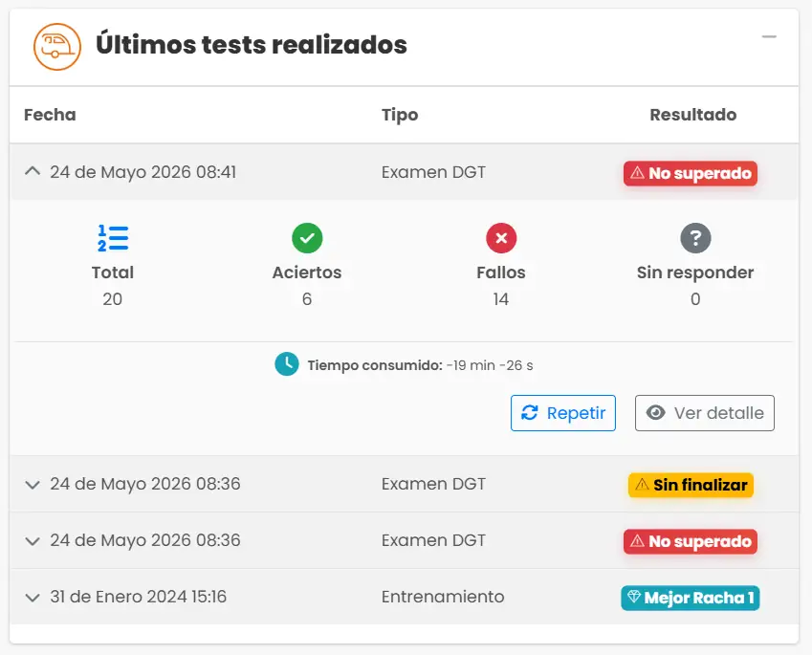The image size is (812, 655).
Task: Click the Total value 20
Action: point(112,299)
